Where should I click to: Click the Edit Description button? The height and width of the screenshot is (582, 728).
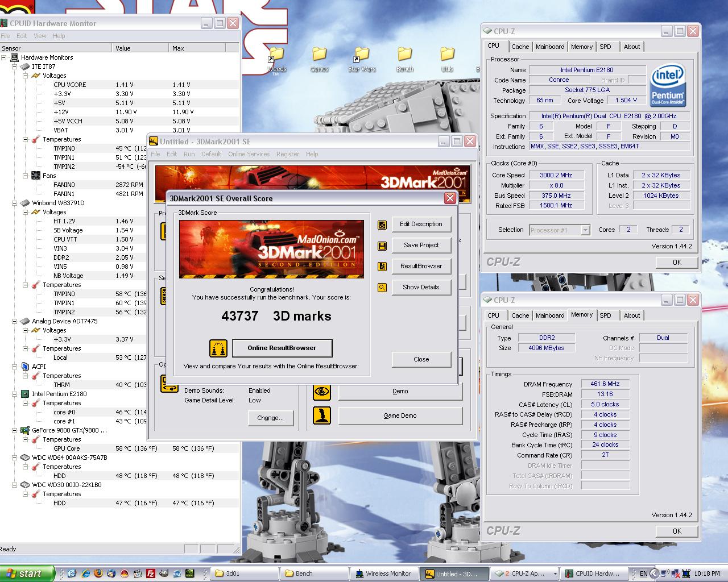coord(421,224)
